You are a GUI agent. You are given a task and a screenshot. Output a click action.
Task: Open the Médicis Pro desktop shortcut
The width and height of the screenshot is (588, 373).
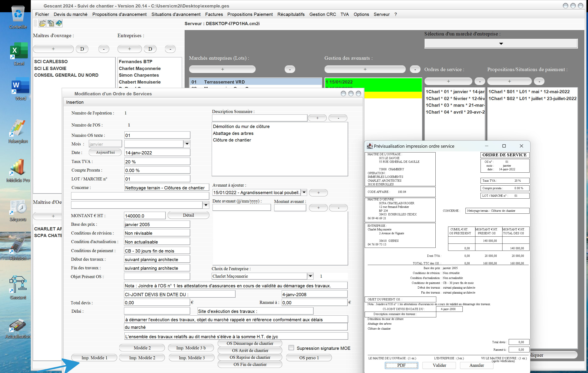18,171
